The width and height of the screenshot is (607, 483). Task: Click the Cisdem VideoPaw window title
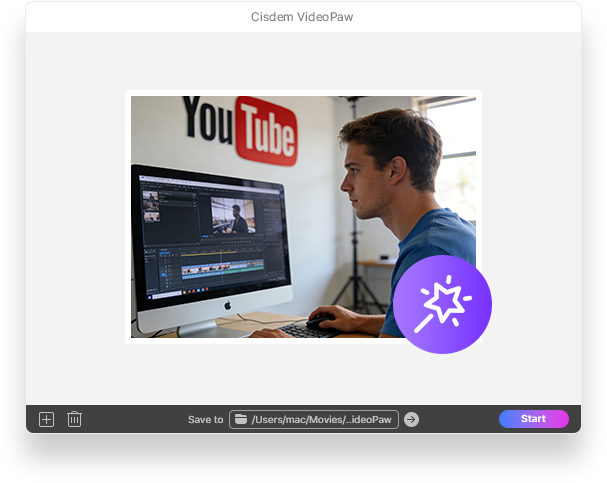pos(302,17)
